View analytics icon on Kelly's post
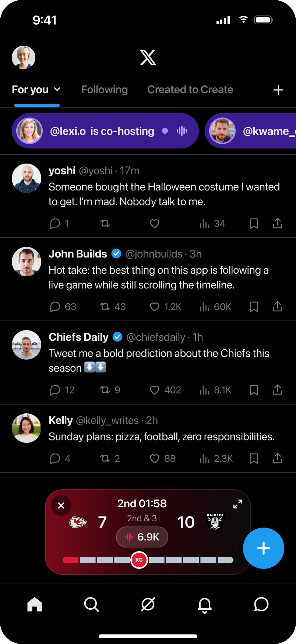Screen dimensions: 296x644 204,459
